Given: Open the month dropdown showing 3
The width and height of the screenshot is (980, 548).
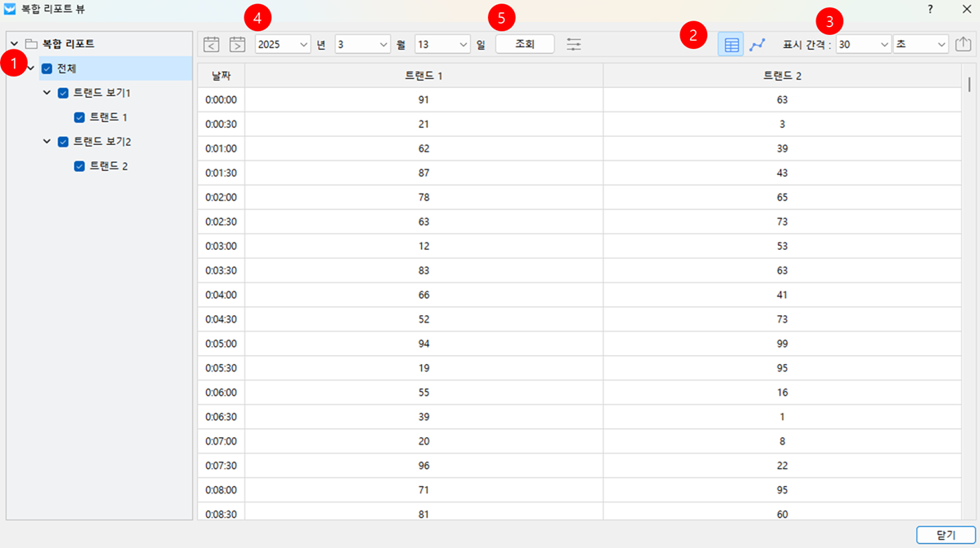Looking at the screenshot, I should click(x=363, y=45).
